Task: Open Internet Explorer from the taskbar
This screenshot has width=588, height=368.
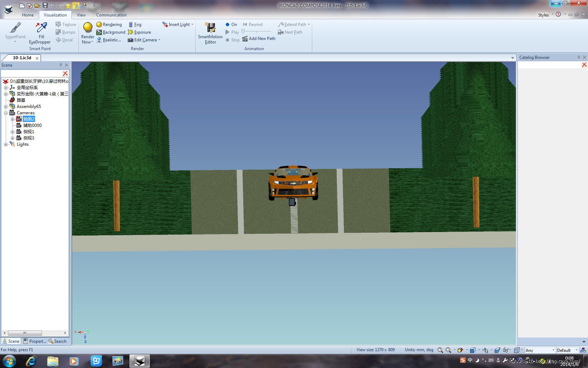Action: pos(31,361)
